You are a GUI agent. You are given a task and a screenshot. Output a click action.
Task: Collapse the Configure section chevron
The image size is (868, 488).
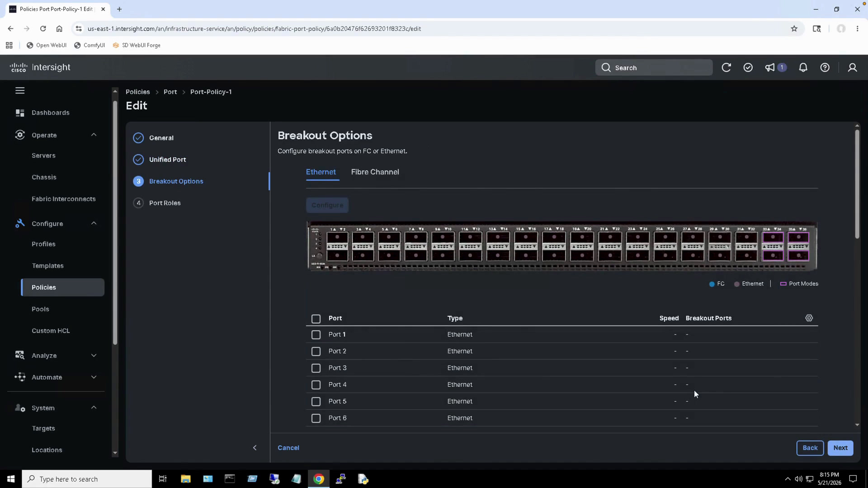click(x=94, y=223)
